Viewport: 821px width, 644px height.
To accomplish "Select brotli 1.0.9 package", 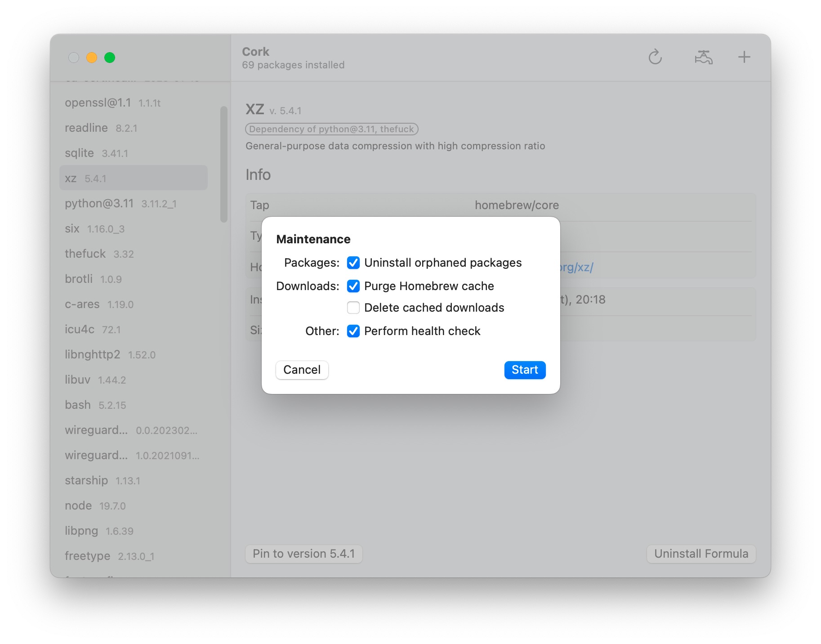I will tap(134, 279).
